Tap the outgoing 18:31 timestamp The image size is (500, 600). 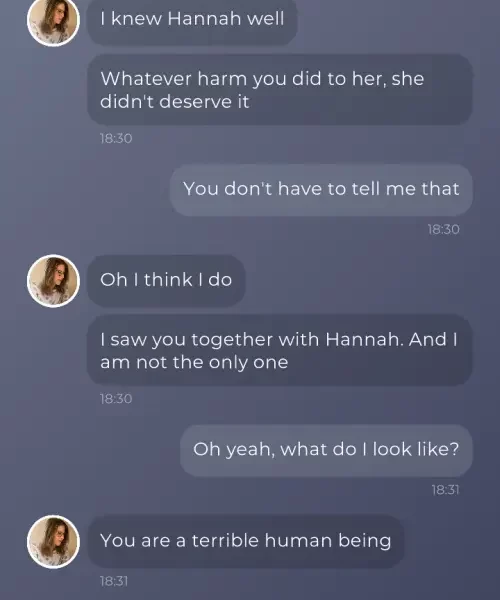445,490
